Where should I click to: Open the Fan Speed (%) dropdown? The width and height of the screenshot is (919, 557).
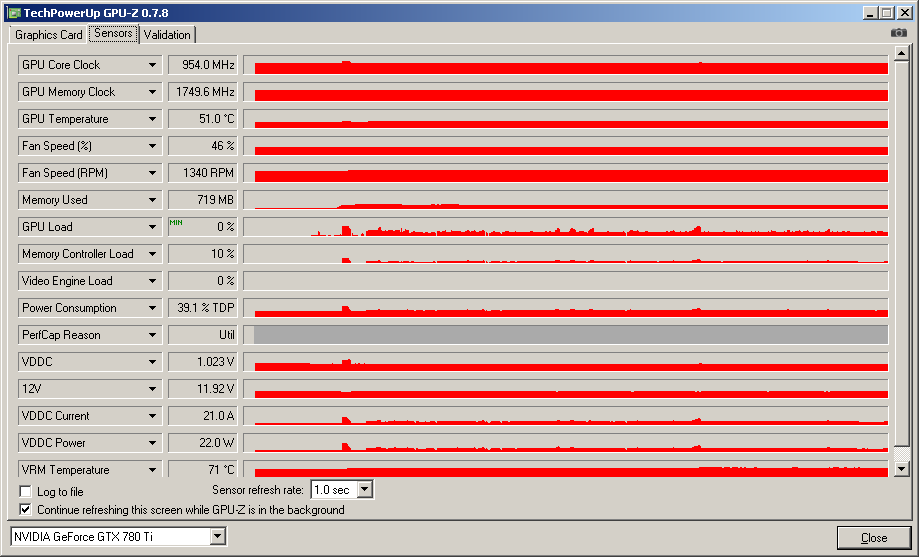152,146
